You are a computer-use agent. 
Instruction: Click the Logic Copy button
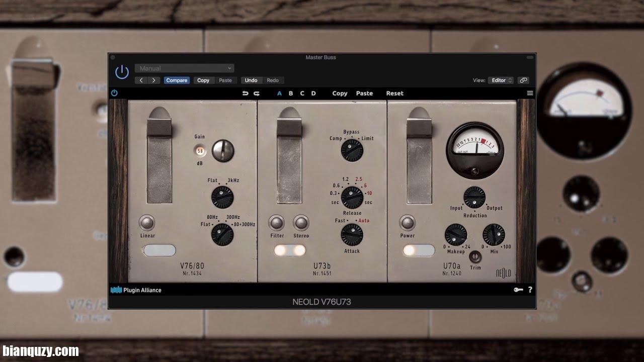203,80
